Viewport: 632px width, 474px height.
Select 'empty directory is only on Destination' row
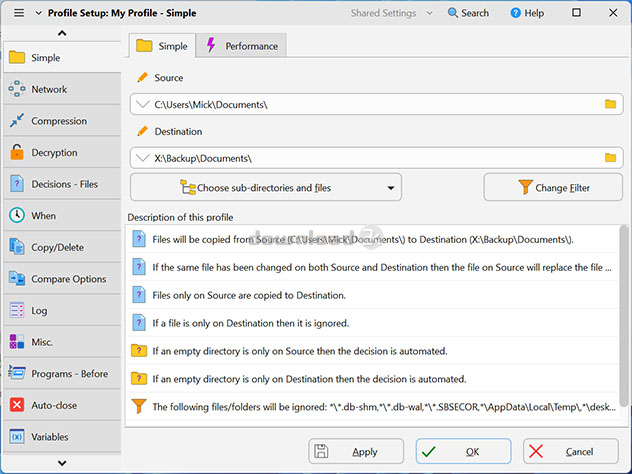point(372,378)
